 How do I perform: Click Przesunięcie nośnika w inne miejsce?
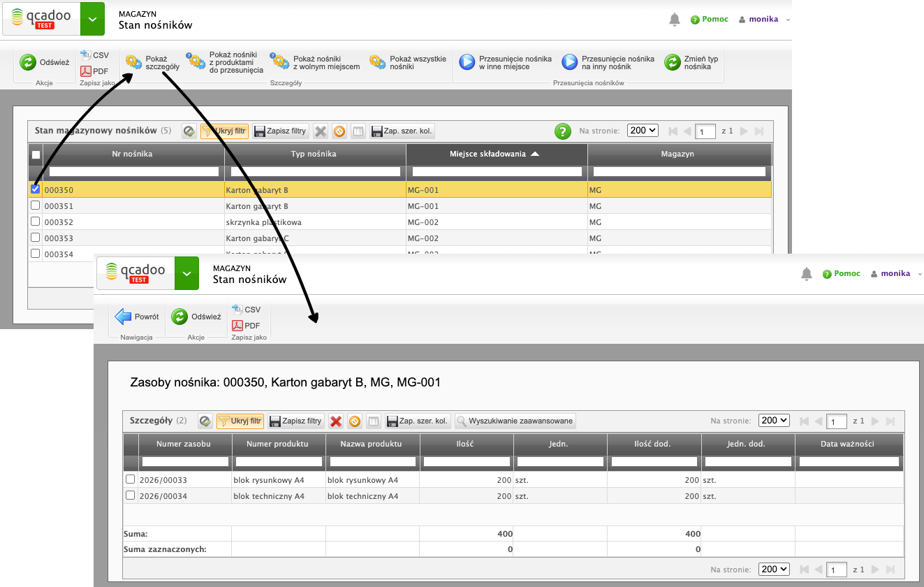467,62
